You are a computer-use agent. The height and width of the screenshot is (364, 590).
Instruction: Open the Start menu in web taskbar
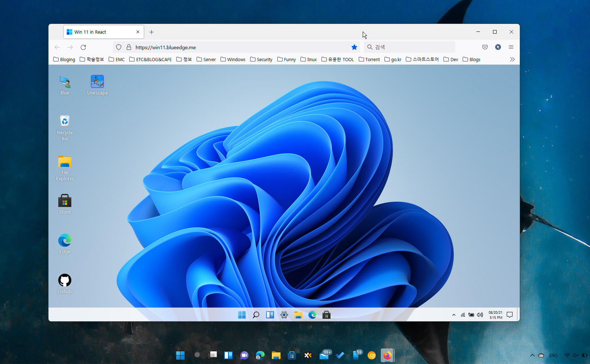click(x=242, y=315)
